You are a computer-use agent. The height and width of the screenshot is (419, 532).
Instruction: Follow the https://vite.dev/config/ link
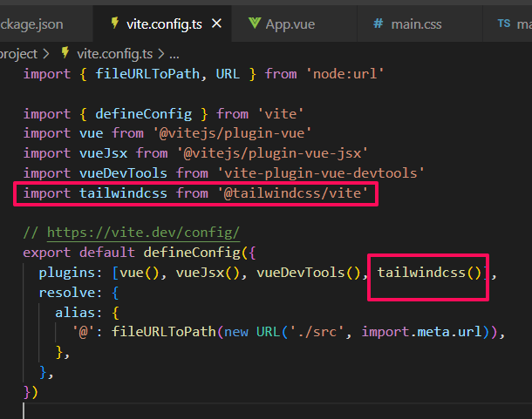tap(143, 233)
